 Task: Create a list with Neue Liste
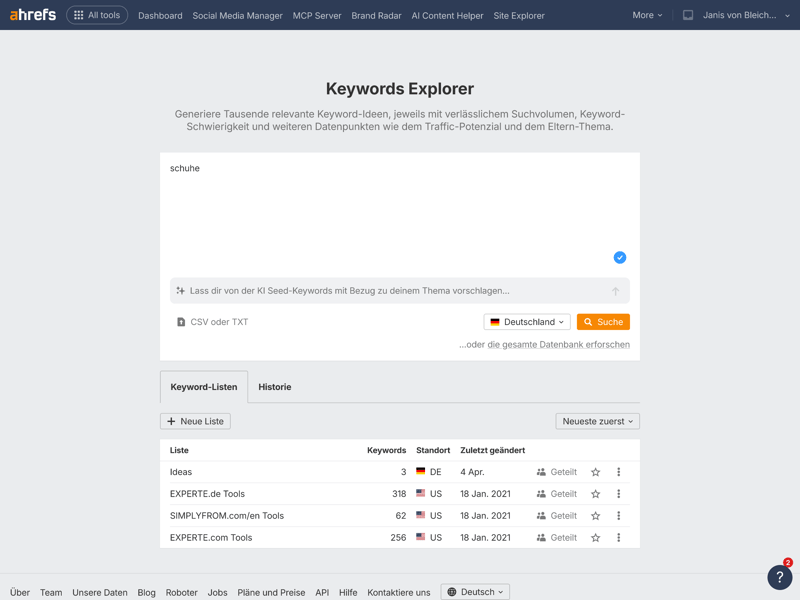[195, 421]
